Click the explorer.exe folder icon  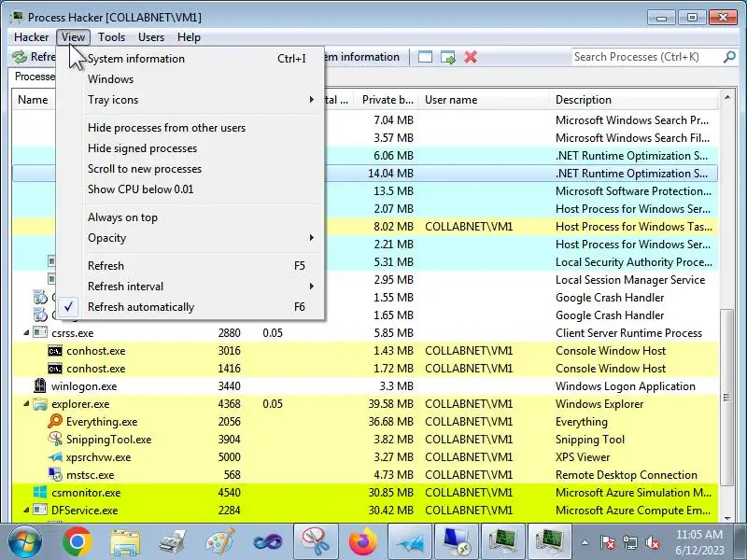40,404
